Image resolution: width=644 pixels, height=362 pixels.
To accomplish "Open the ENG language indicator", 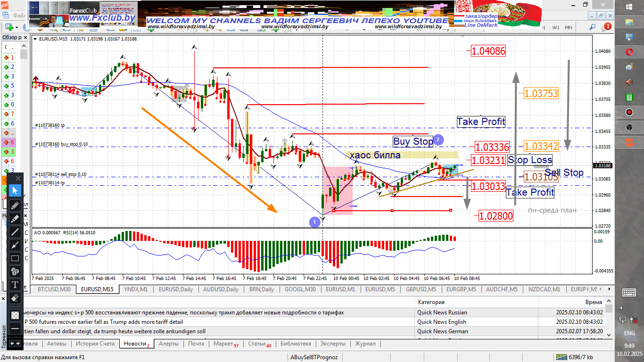I will click(x=629, y=333).
